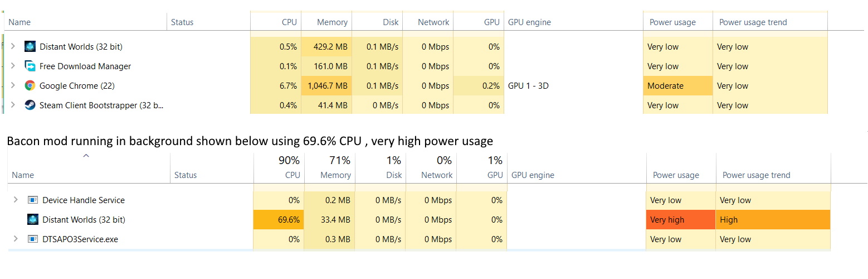Screen dimensions: 868x279
Task: Expand the DTSAPO3Service.exe entry
Action: (16, 239)
